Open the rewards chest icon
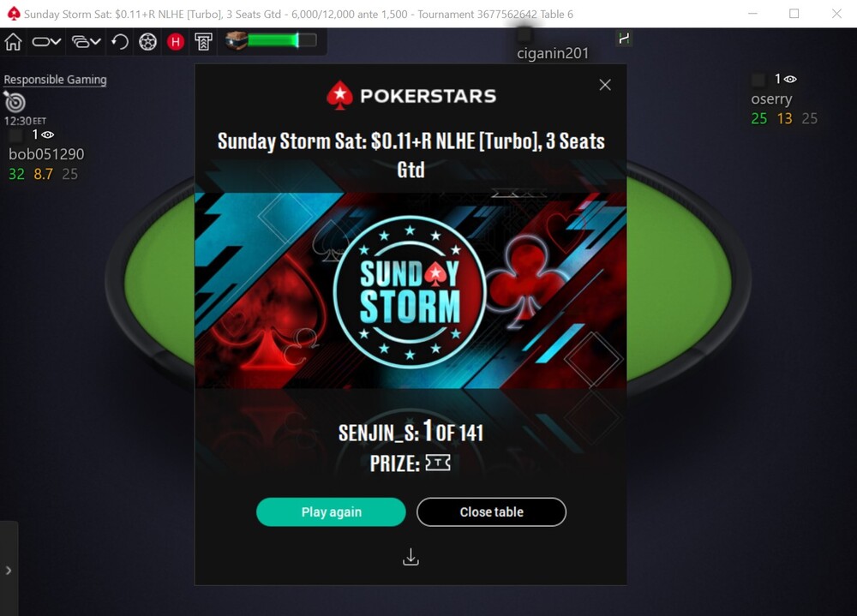The height and width of the screenshot is (616, 857). (x=237, y=41)
